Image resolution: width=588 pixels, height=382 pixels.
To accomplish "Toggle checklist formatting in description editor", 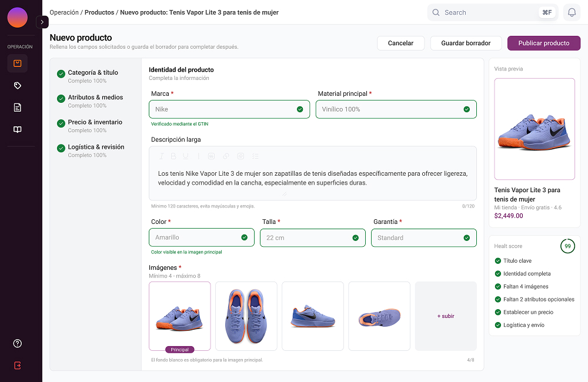I will (255, 156).
